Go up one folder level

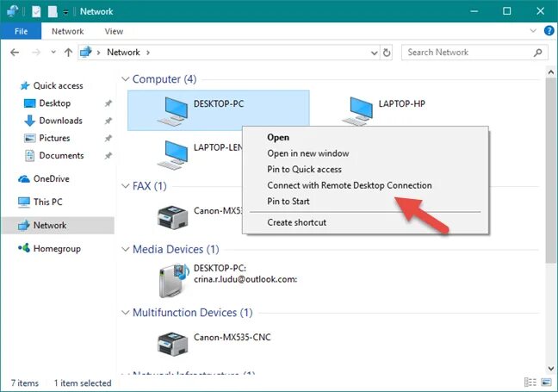pyautogui.click(x=68, y=53)
